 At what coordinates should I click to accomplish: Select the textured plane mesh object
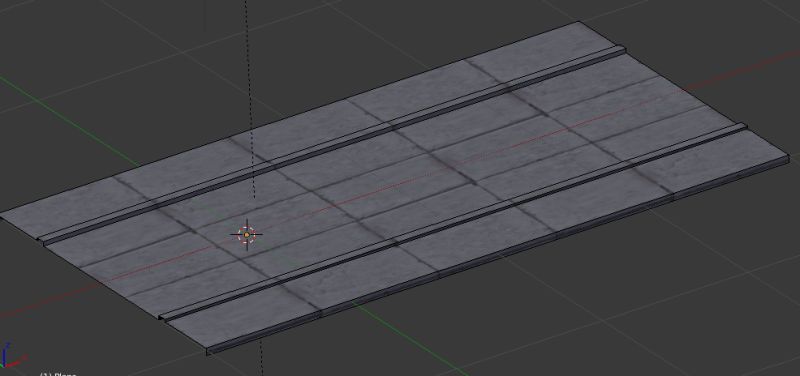(395, 187)
